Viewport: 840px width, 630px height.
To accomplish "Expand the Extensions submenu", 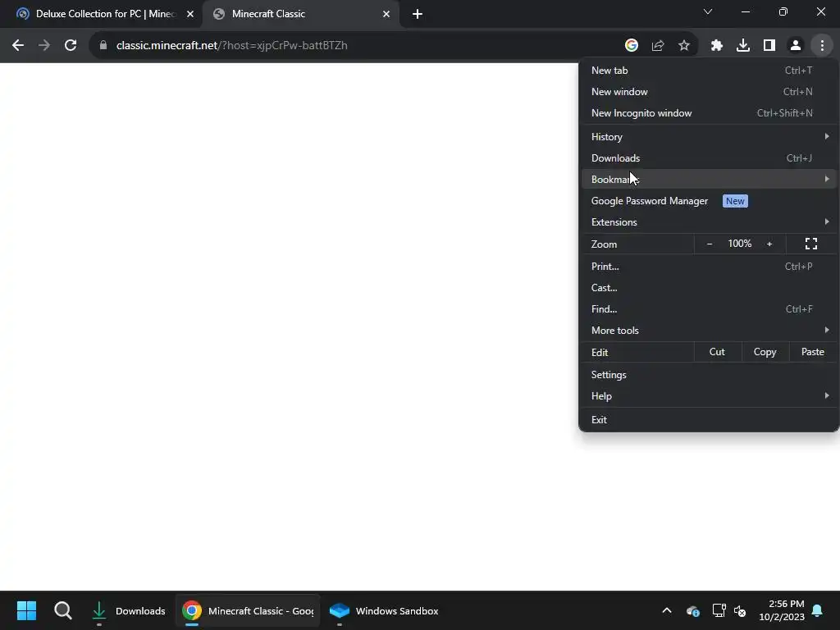I will point(709,221).
